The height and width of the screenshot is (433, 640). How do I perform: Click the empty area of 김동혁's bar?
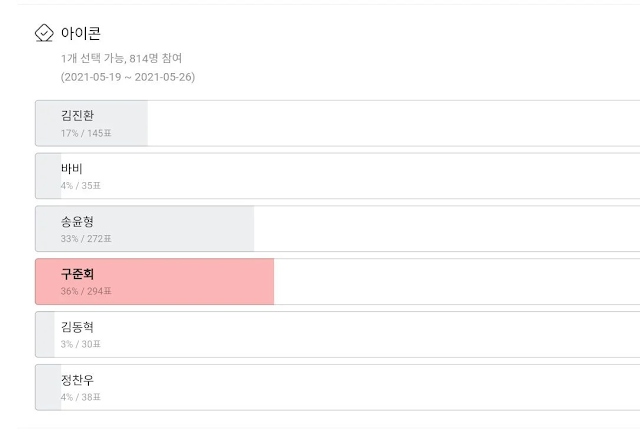(x=400, y=334)
